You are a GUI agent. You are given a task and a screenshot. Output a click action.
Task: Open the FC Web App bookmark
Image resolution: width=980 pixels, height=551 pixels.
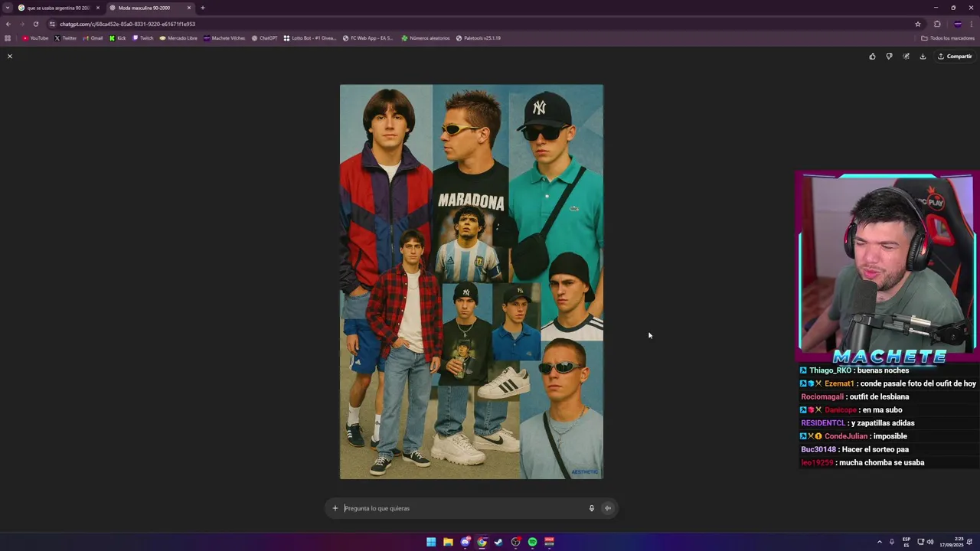[x=368, y=37]
